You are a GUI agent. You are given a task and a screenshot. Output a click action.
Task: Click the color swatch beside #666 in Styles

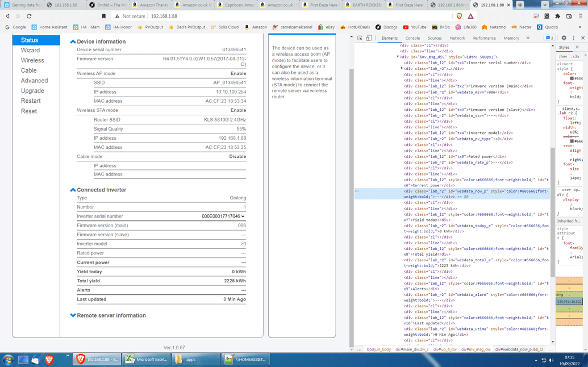[x=571, y=77]
